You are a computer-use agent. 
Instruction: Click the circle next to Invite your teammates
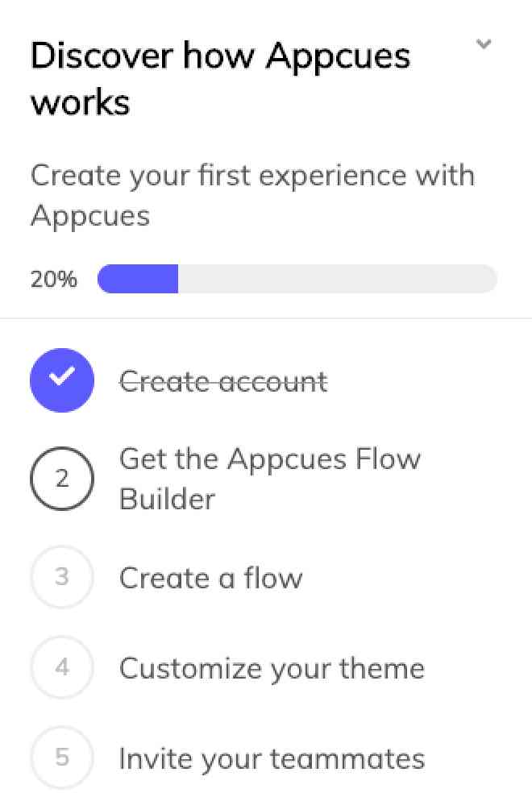[x=62, y=758]
